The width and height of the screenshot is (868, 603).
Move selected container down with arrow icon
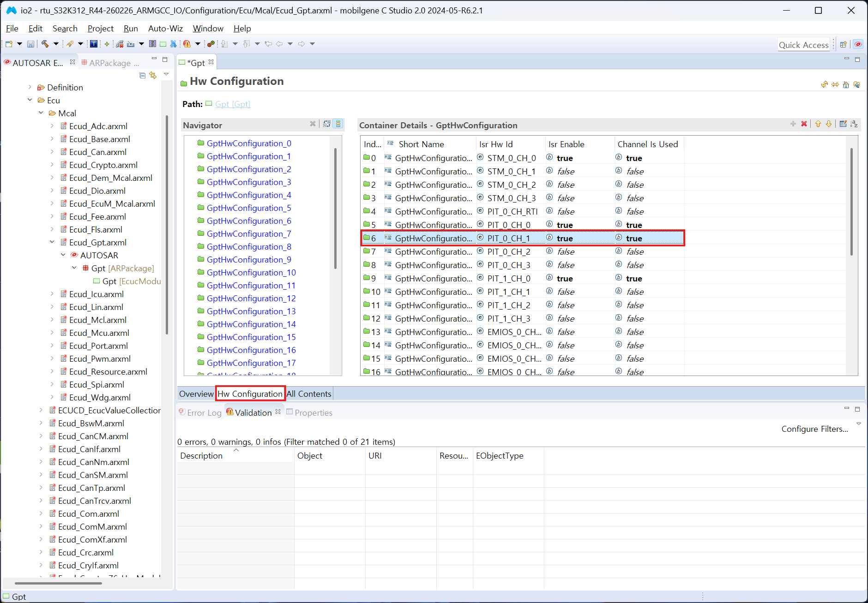(x=829, y=124)
